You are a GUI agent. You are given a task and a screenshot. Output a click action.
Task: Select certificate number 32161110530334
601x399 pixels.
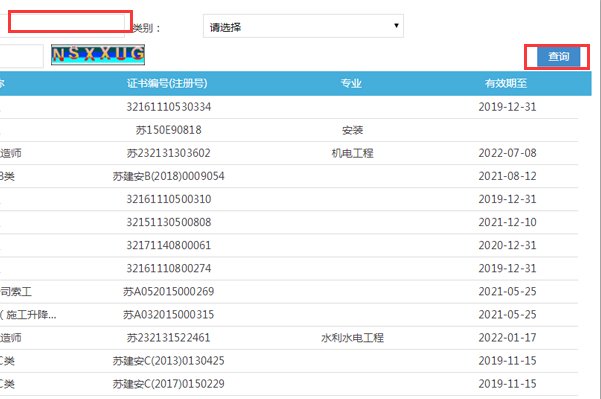169,107
